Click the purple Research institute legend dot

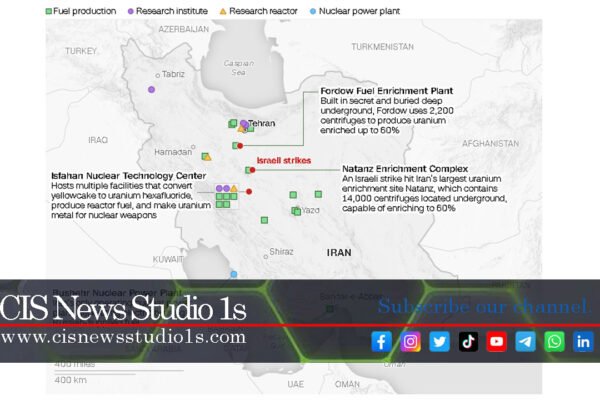coord(130,11)
